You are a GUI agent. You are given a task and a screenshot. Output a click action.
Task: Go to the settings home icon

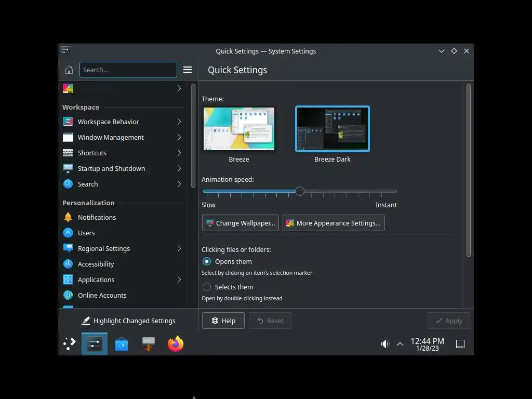tap(69, 70)
